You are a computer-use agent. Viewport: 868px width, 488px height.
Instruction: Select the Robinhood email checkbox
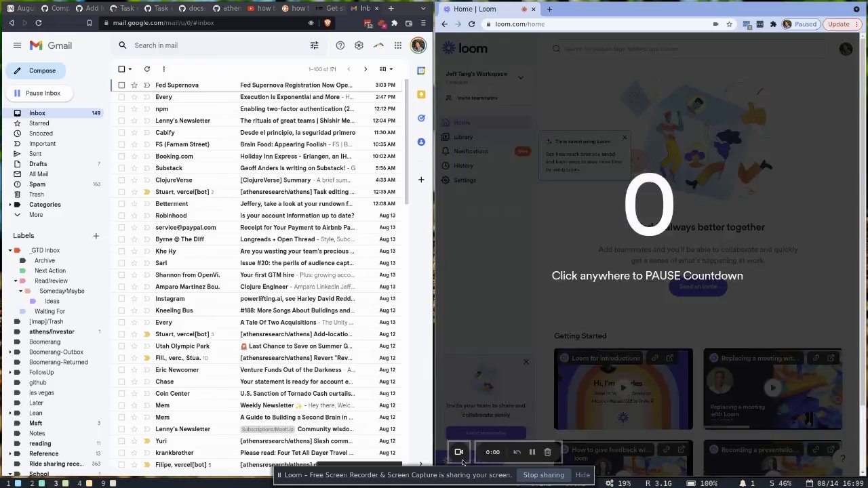121,216
